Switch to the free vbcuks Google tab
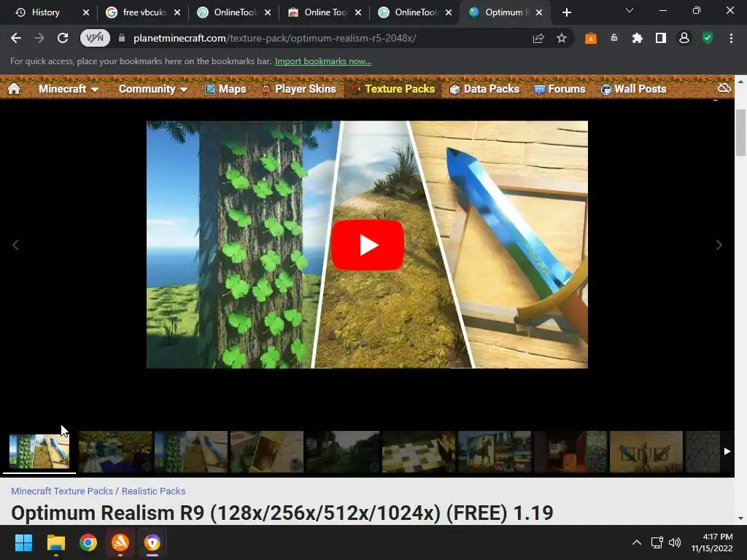Screen dimensions: 747x560 click(x=144, y=12)
